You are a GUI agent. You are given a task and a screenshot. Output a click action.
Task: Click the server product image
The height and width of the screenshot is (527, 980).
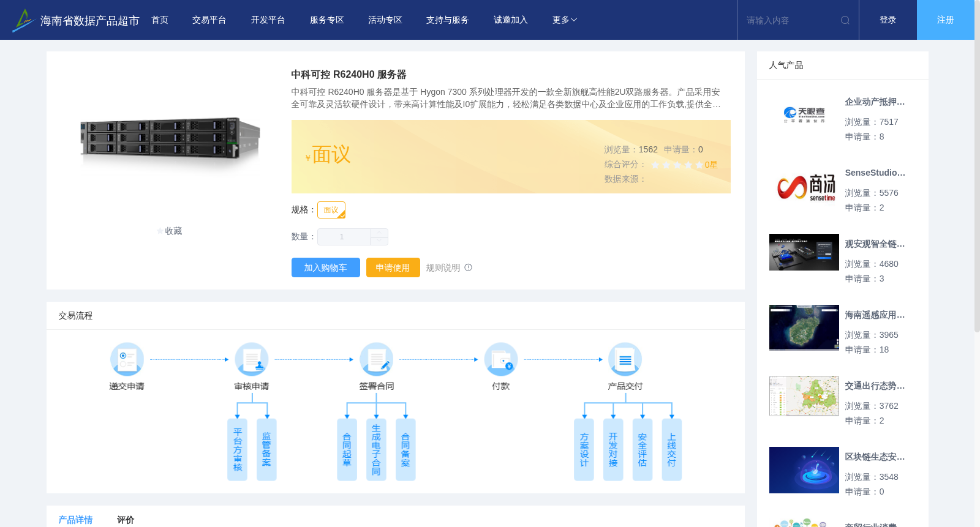pyautogui.click(x=170, y=139)
